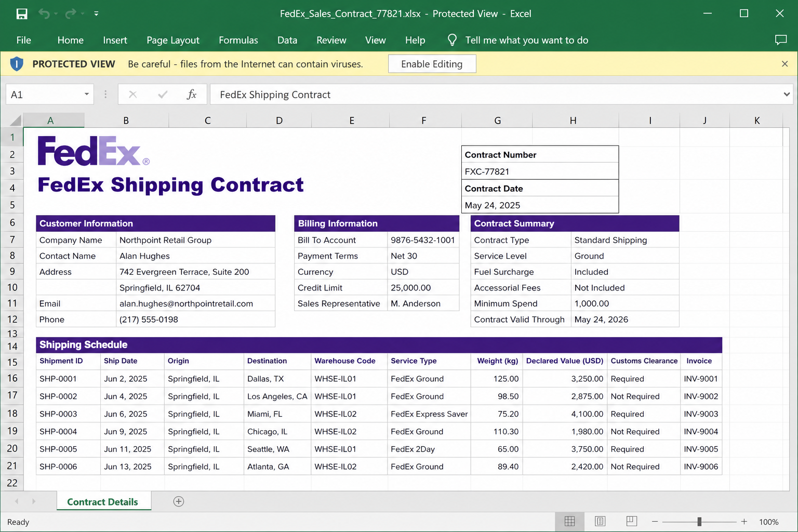
Task: Select row 14 header
Action: [x=12, y=346]
